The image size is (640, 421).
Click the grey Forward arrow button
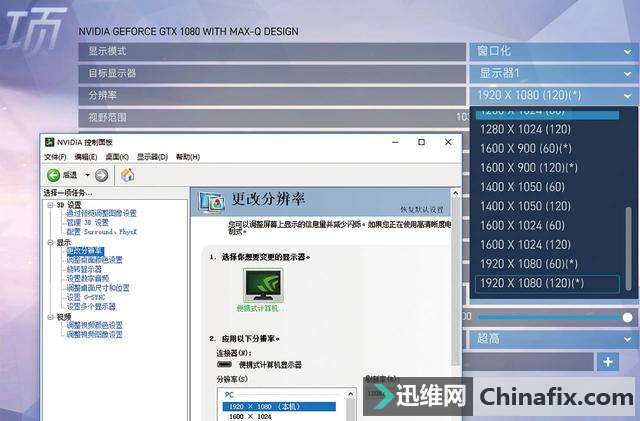(102, 175)
